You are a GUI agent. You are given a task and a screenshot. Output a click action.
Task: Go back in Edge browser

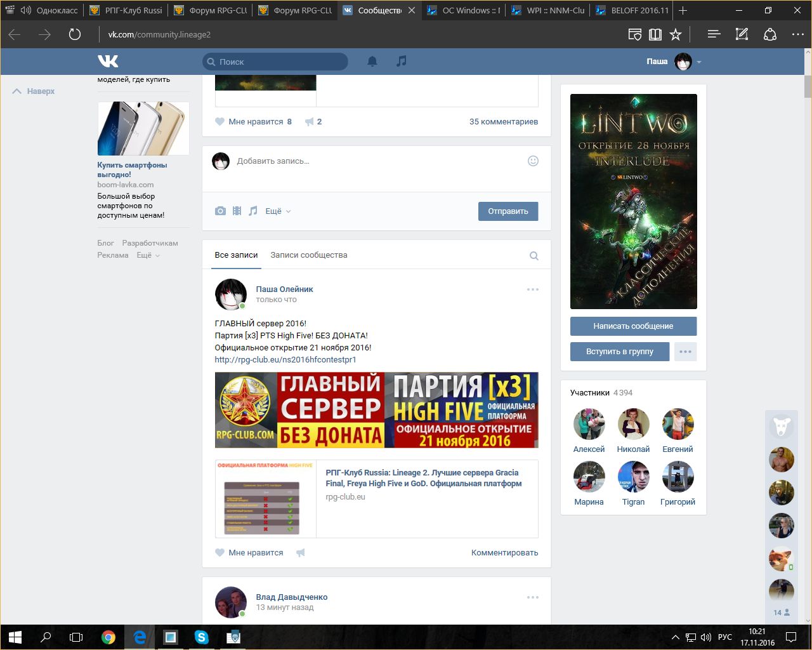15,34
